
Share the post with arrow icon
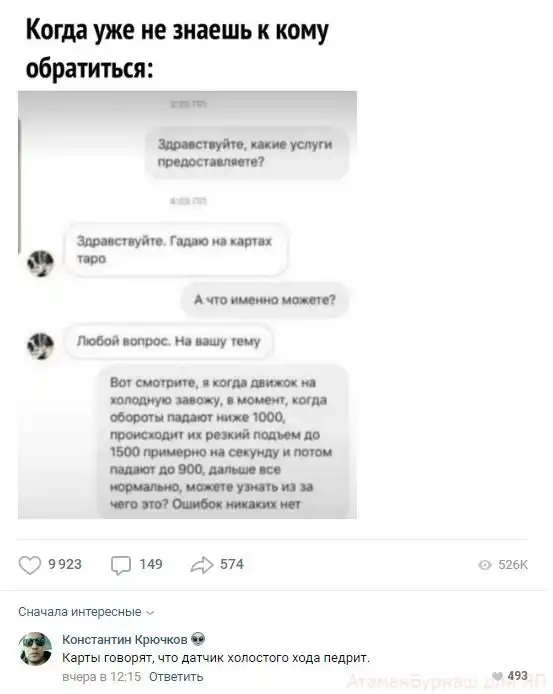point(202,565)
